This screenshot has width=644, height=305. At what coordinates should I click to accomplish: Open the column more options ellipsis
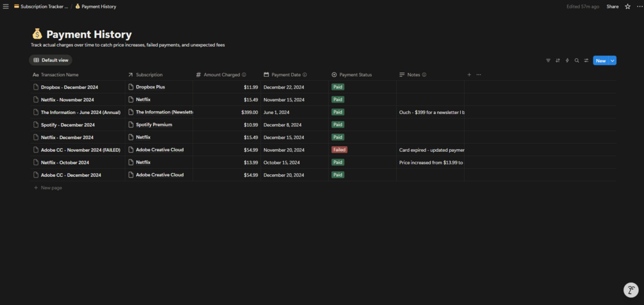(x=479, y=75)
